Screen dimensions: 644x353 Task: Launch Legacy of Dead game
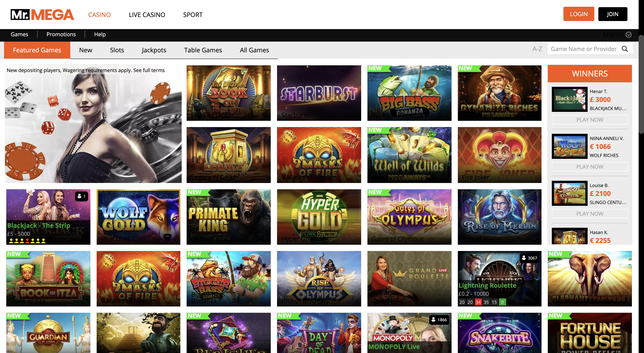pos(228,155)
